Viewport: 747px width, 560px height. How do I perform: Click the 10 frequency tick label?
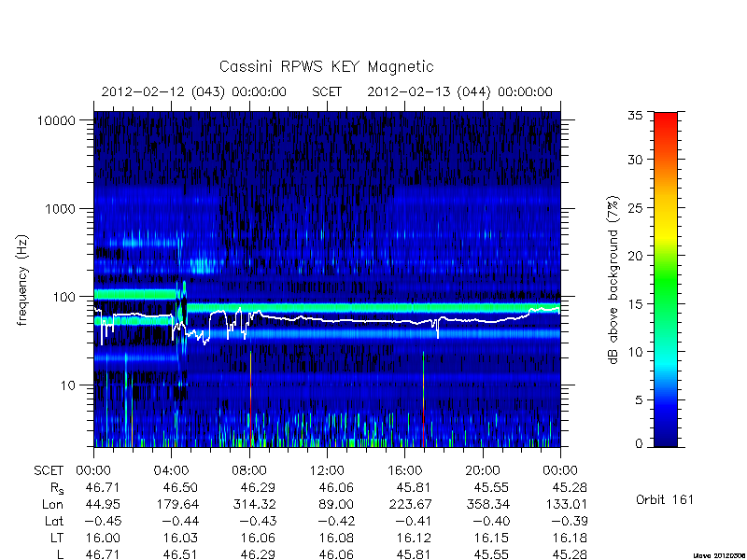point(68,385)
